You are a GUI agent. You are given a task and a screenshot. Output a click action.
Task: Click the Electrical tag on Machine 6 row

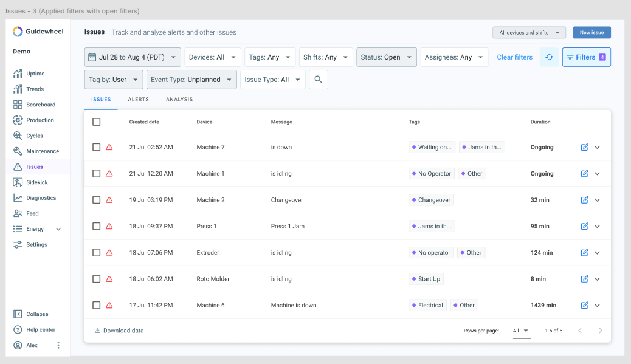[427, 305]
